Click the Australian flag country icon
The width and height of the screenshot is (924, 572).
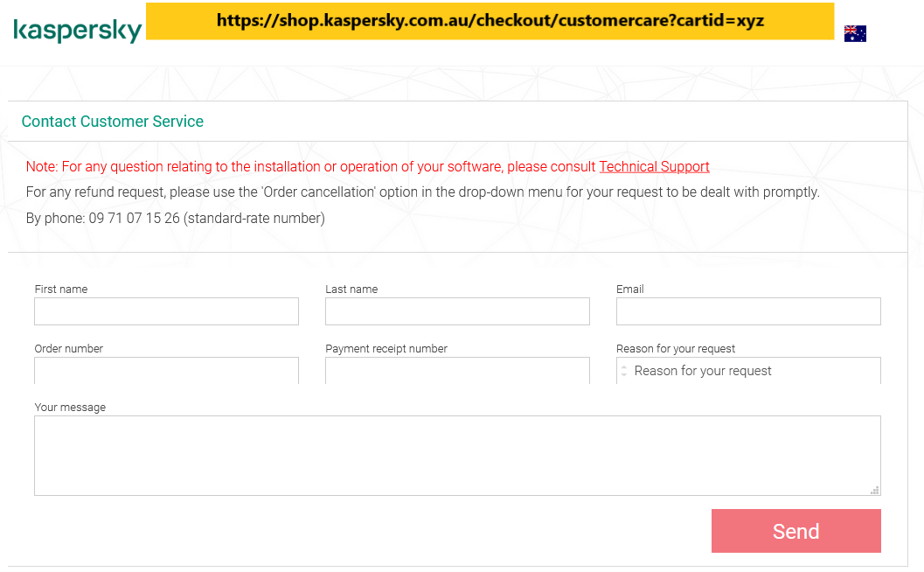tap(855, 34)
